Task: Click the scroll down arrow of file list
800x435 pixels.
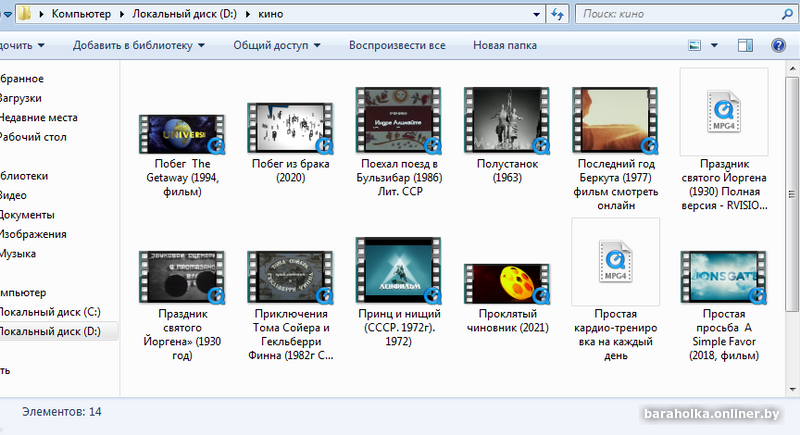Action: [792, 390]
